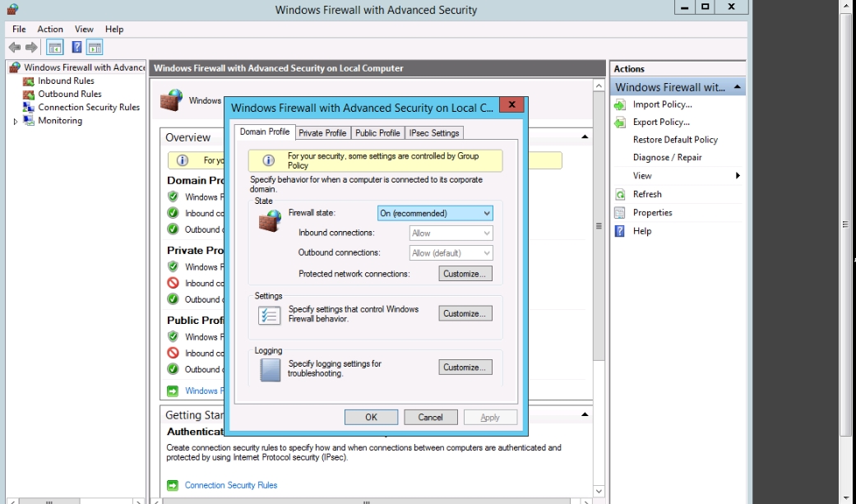
Task: Select the Domain Profile tab
Action: (x=265, y=132)
